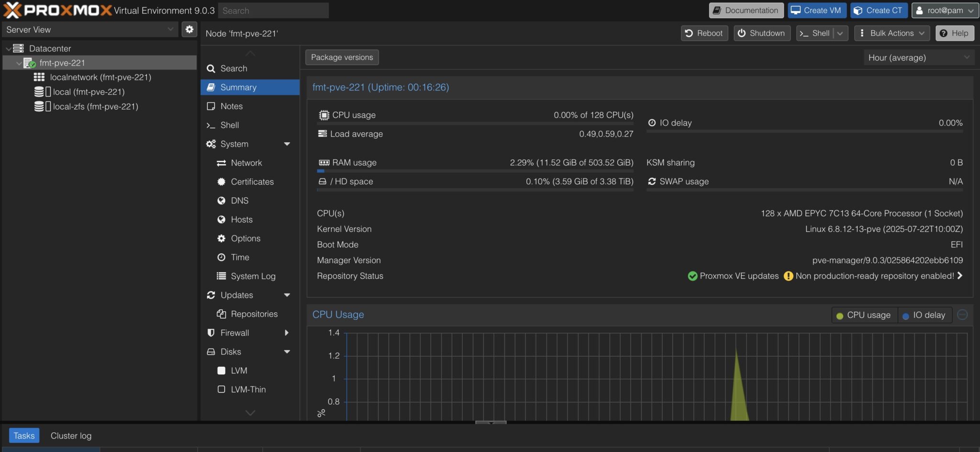Viewport: 980px width, 452px height.
Task: Open the Shell from the sidebar
Action: point(230,125)
